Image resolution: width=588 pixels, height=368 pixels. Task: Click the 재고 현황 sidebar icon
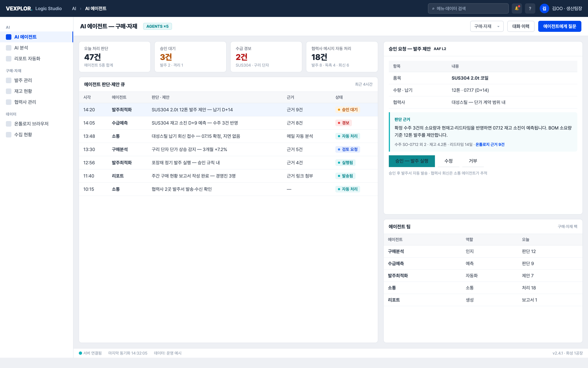[x=9, y=91]
